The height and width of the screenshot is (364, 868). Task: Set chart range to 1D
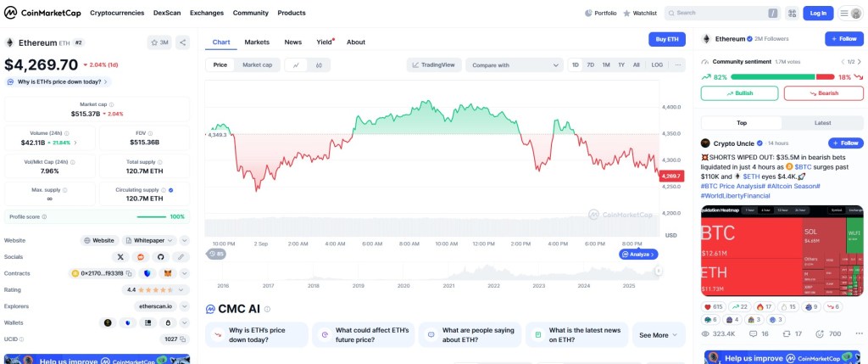click(x=576, y=64)
